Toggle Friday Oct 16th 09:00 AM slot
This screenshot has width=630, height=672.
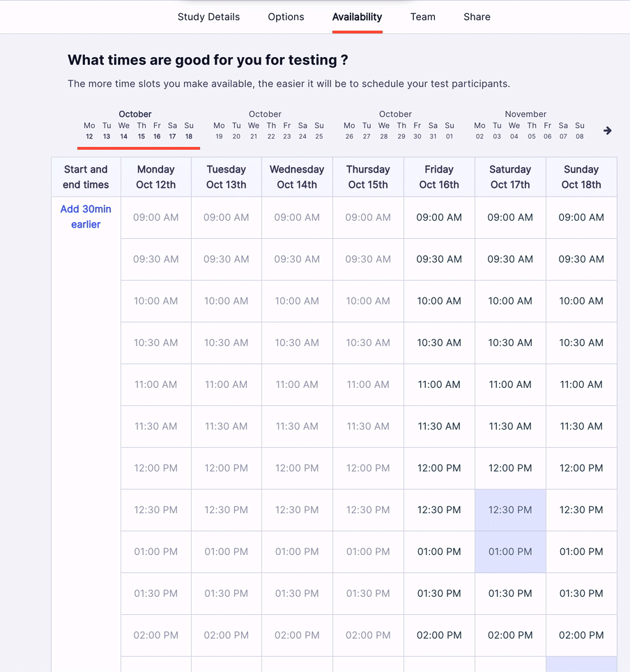tap(439, 217)
